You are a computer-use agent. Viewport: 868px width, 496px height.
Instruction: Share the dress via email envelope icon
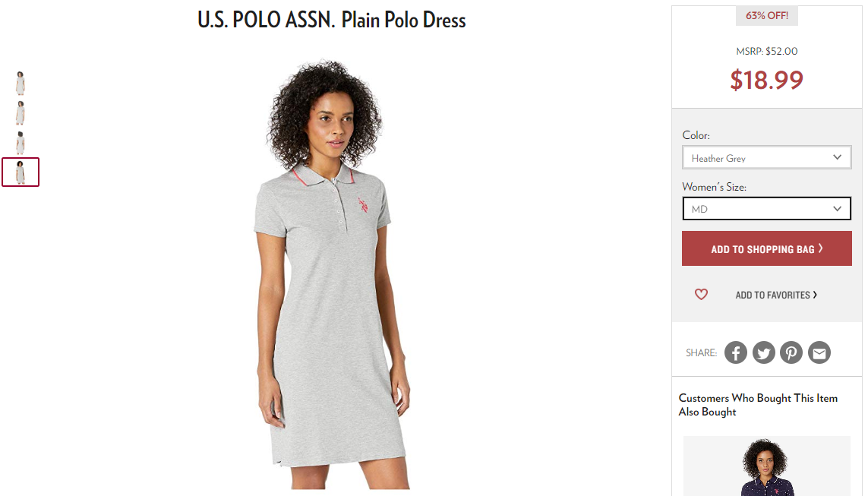click(819, 352)
